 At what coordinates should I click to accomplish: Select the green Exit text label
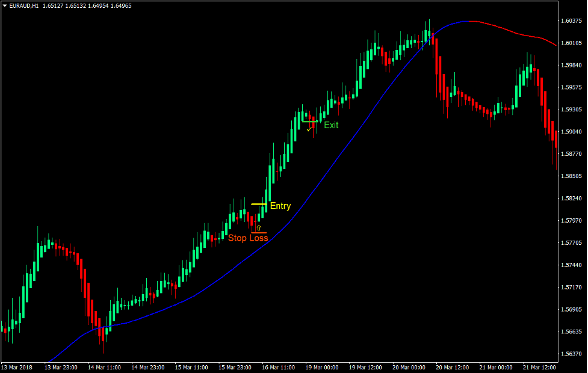pyautogui.click(x=331, y=125)
